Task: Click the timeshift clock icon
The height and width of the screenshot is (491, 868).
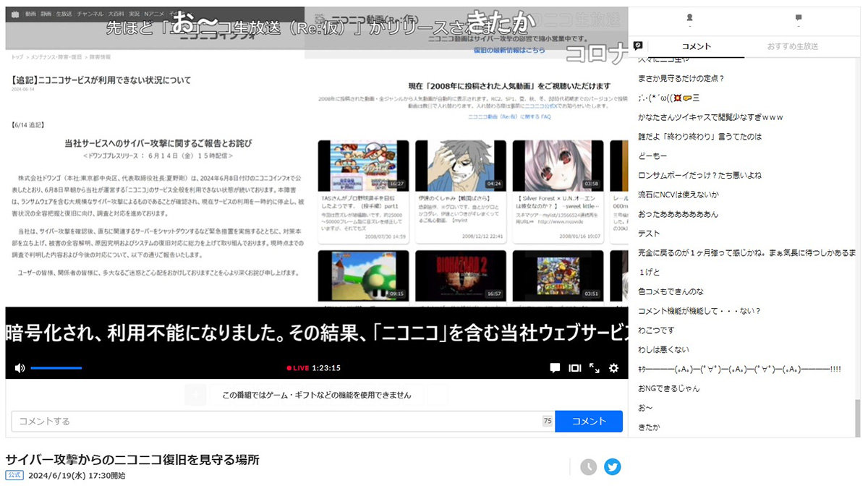Action: tap(587, 467)
